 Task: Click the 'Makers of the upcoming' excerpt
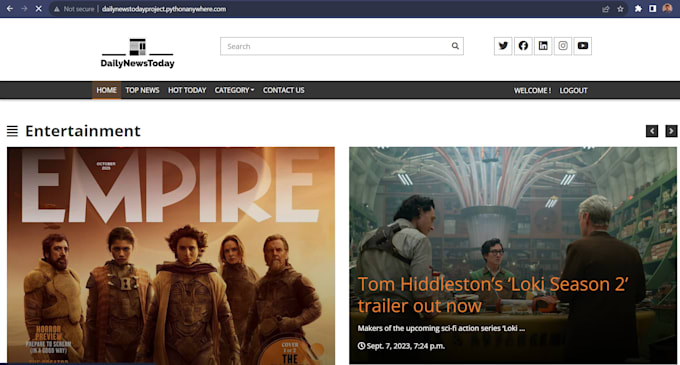point(441,328)
